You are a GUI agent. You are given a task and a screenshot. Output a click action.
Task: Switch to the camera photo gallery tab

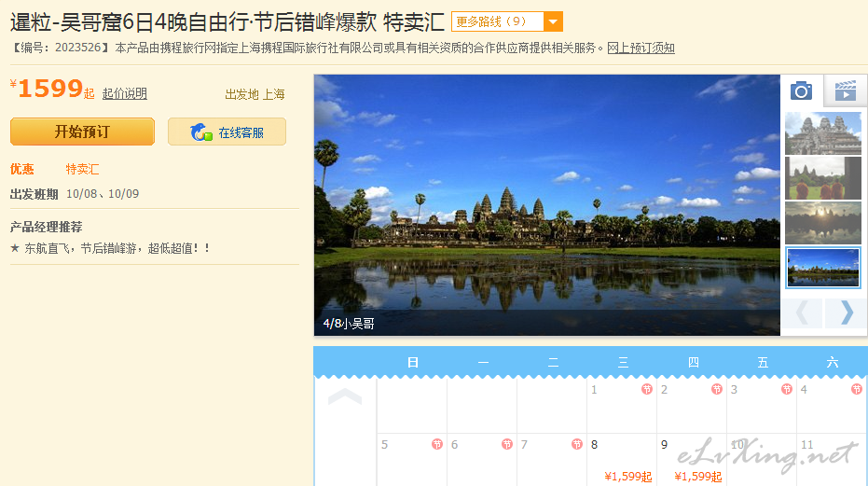[x=801, y=90]
